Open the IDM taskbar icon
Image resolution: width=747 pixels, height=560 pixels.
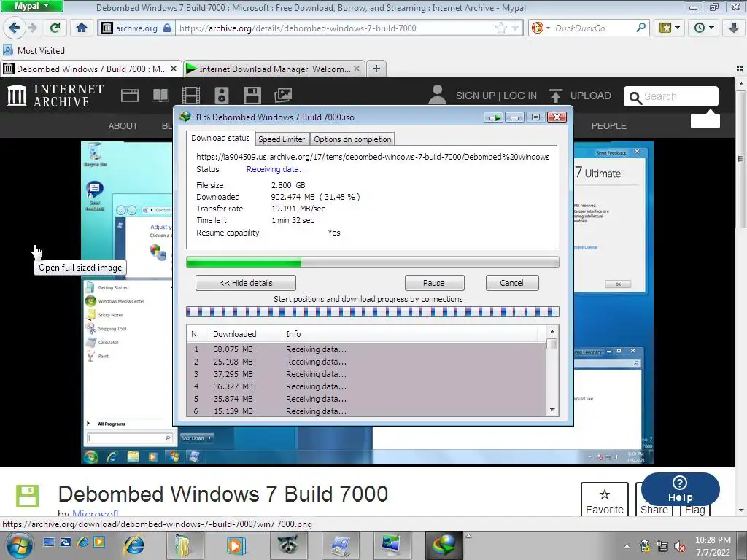tap(444, 545)
